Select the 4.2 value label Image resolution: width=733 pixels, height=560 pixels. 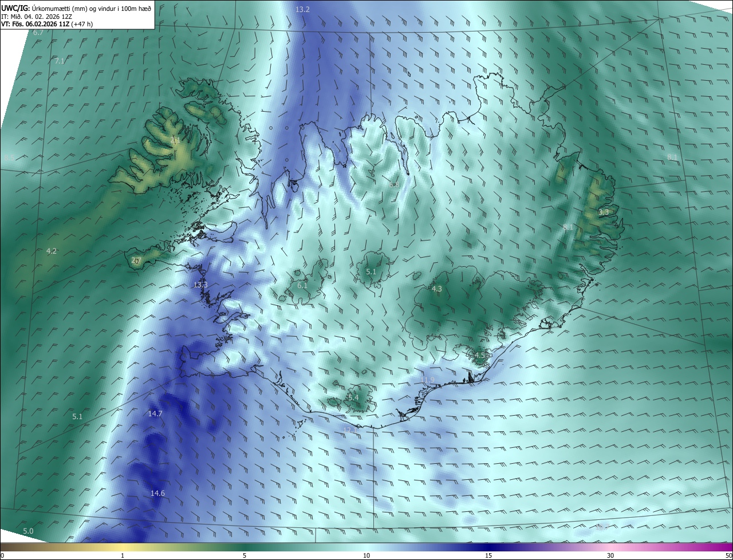pyautogui.click(x=52, y=251)
